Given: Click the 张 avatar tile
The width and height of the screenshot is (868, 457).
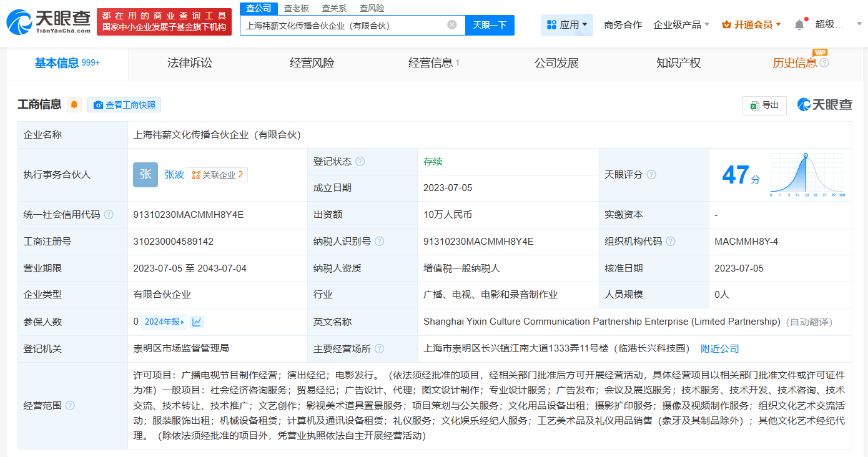Looking at the screenshot, I should click(x=145, y=175).
